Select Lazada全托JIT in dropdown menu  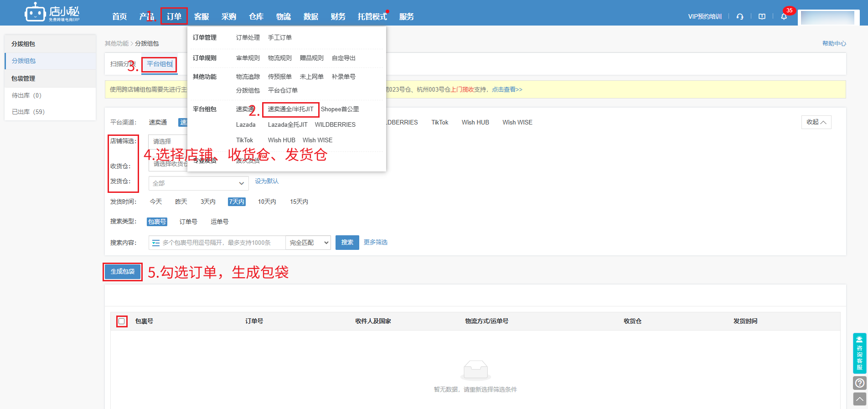(288, 124)
